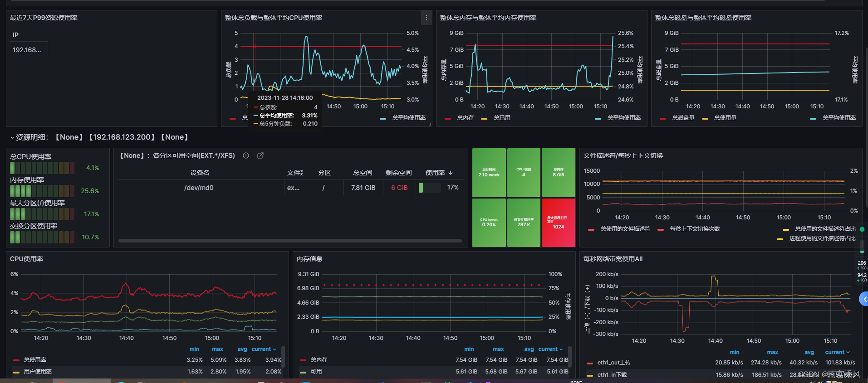Viewport: 868px width, 383px height.
Task: Click the red 最大进程打开文件 1024 tile
Action: 559,223
